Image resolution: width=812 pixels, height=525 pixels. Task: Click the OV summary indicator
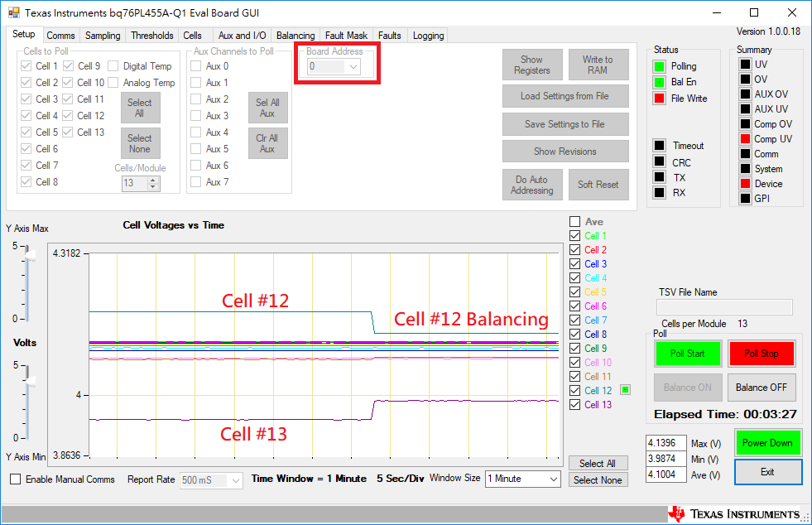745,79
